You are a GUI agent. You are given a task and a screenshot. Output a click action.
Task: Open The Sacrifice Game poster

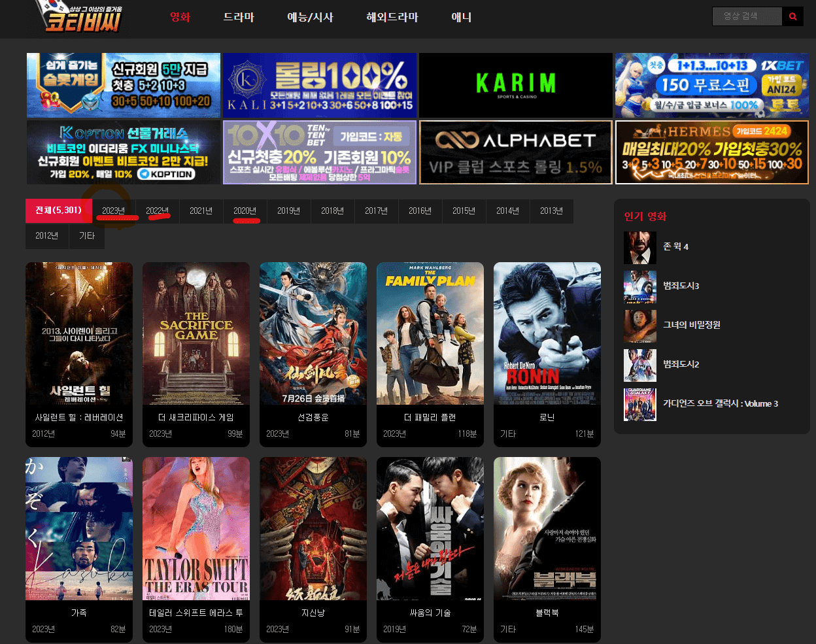coord(196,333)
